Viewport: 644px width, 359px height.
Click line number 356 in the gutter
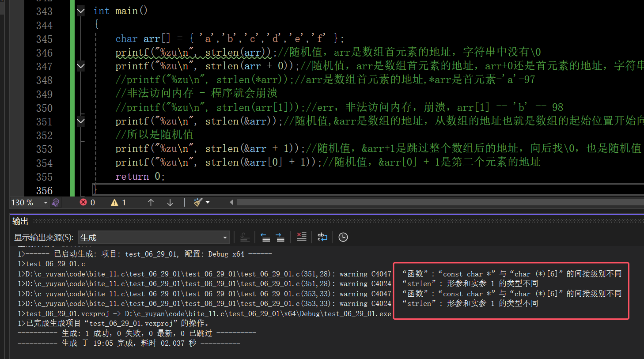[x=44, y=191]
